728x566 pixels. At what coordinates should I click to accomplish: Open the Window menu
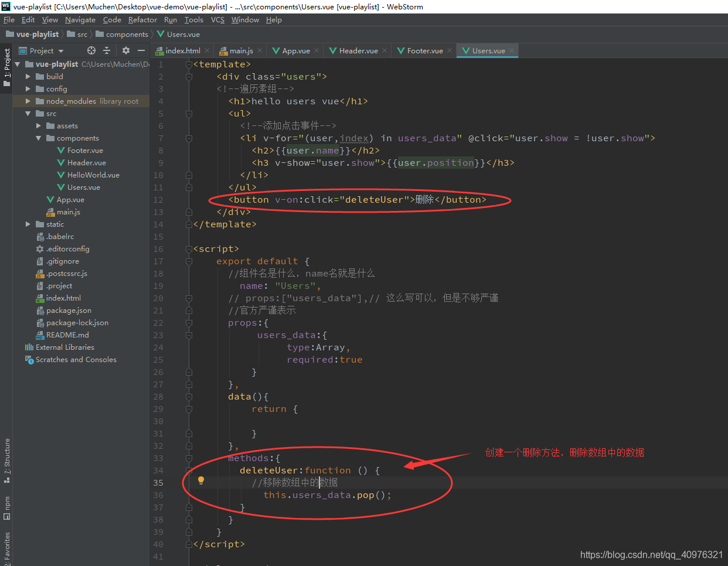point(245,20)
